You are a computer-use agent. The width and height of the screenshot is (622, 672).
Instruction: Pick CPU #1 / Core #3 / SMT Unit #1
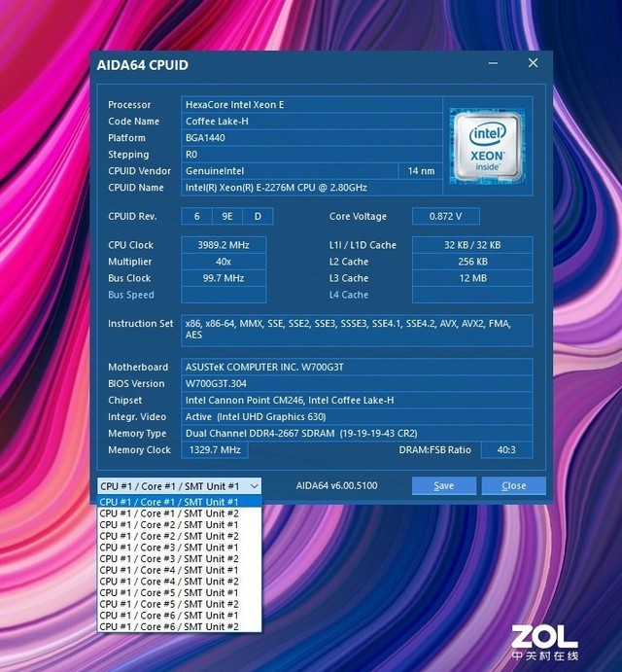click(179, 548)
